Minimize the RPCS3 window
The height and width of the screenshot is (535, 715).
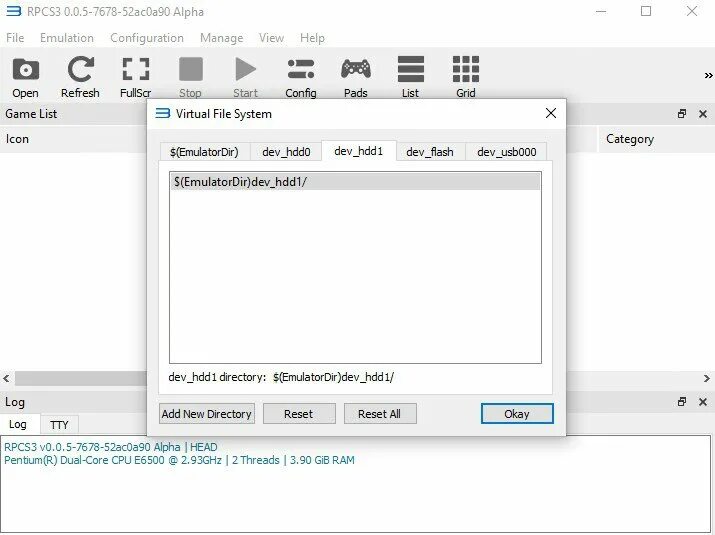click(x=601, y=11)
